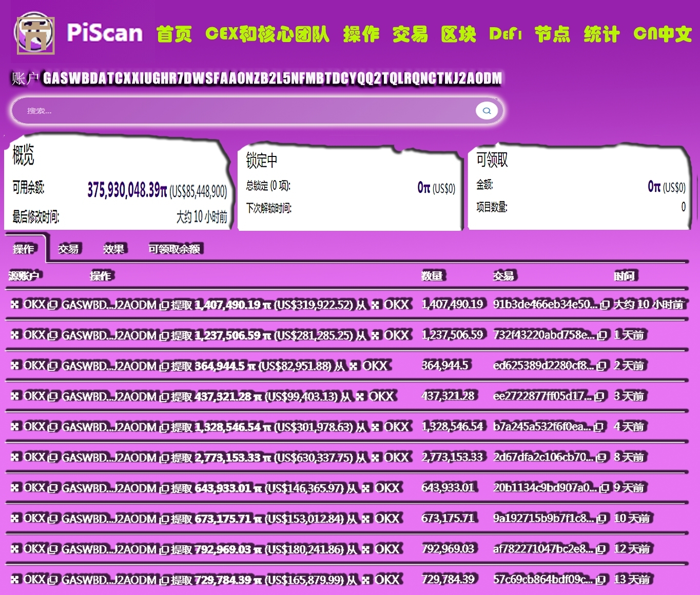The height and width of the screenshot is (595, 700).
Task: Open the 统计 statistics menu
Action: tap(601, 34)
